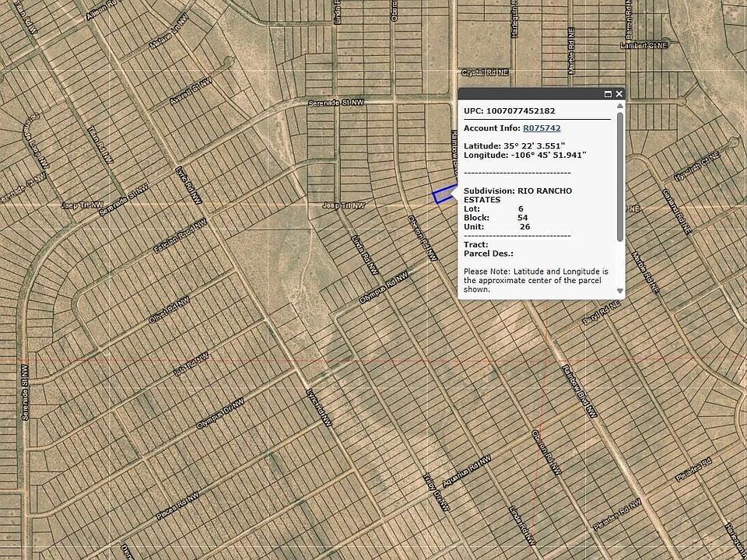Open account link R075742
The height and width of the screenshot is (560, 747).
(x=542, y=128)
